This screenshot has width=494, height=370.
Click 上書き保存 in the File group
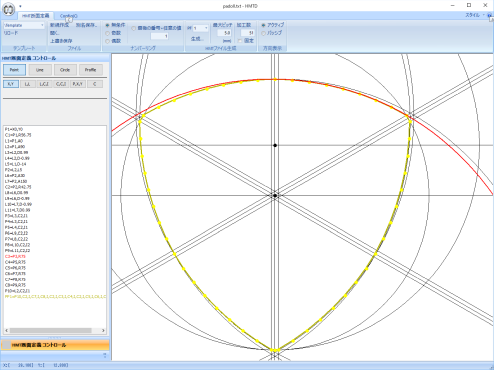click(61, 41)
